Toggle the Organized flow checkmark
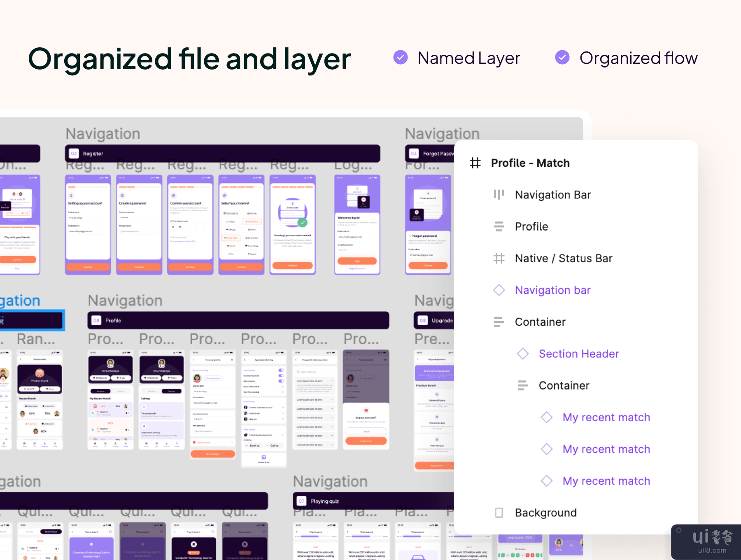741x560 pixels. click(x=562, y=58)
